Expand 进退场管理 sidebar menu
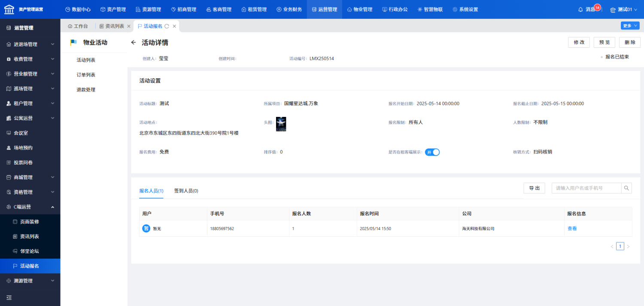 pyautogui.click(x=30, y=44)
